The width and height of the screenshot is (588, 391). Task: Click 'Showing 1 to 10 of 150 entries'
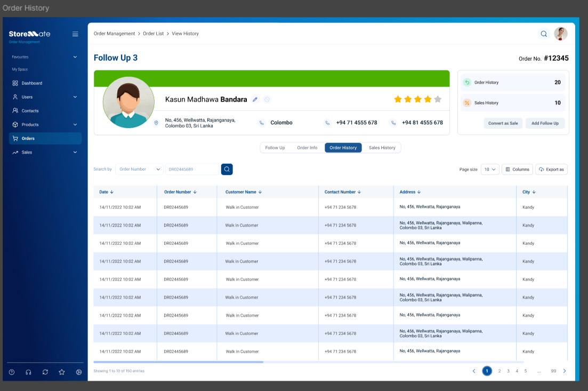119,371
